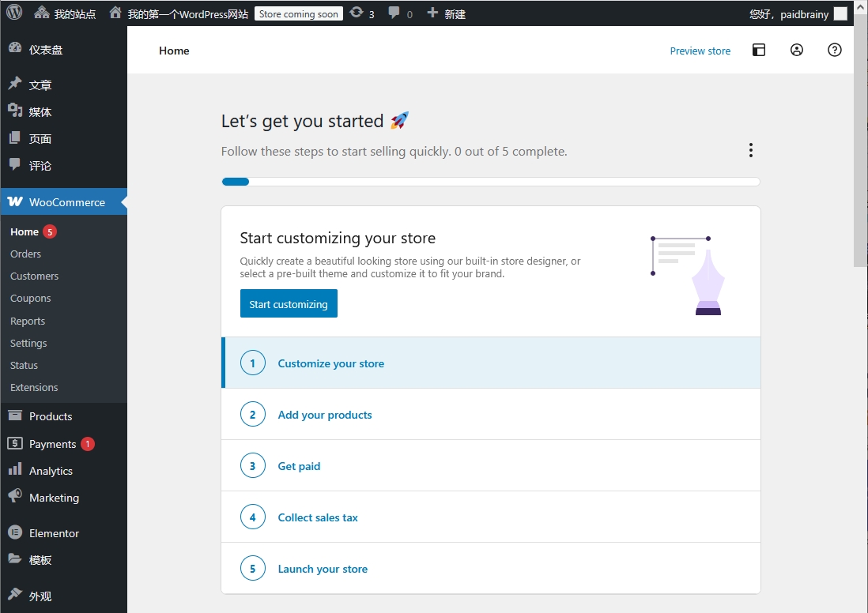
Task: Click the Products archive icon
Action: click(x=15, y=416)
